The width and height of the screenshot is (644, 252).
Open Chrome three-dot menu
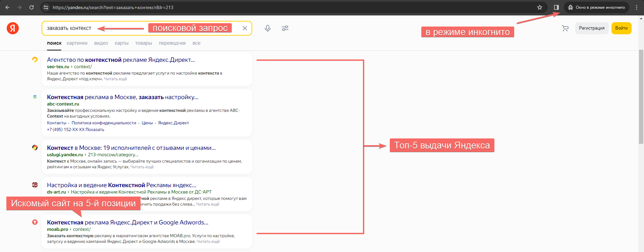tap(637, 7)
